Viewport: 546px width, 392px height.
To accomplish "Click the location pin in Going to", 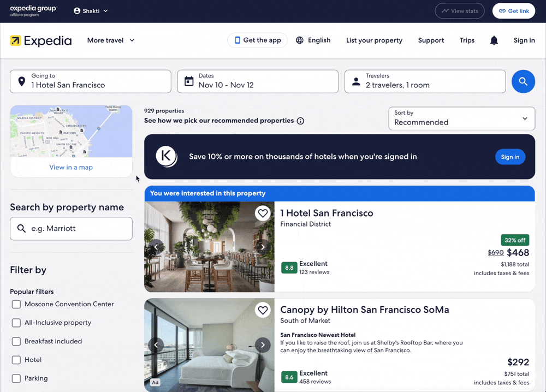I will click(x=22, y=81).
